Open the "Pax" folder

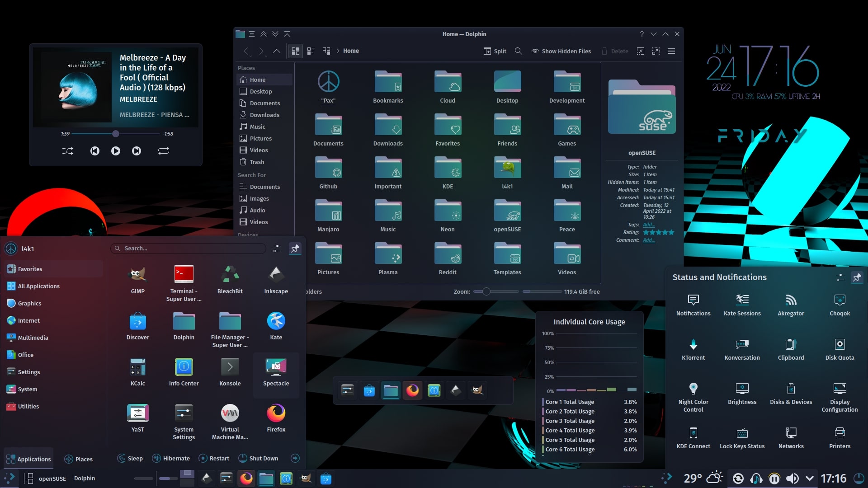click(329, 87)
